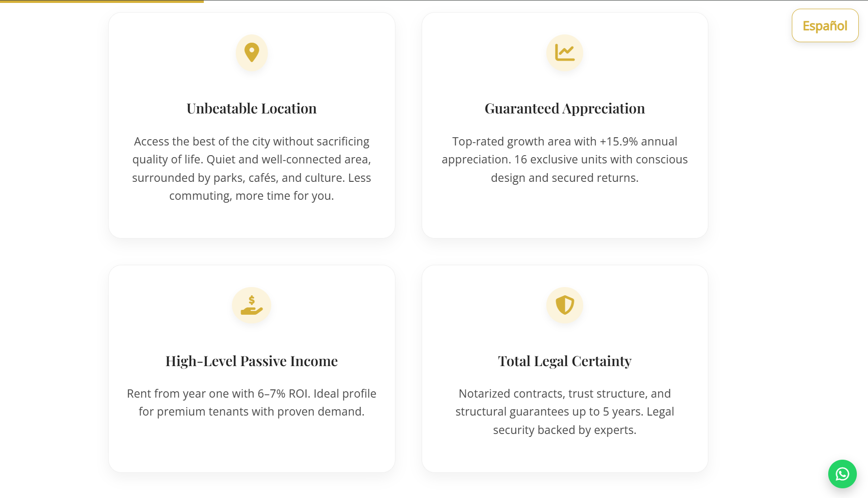868x498 pixels.
Task: Click the location pin icon
Action: [251, 52]
